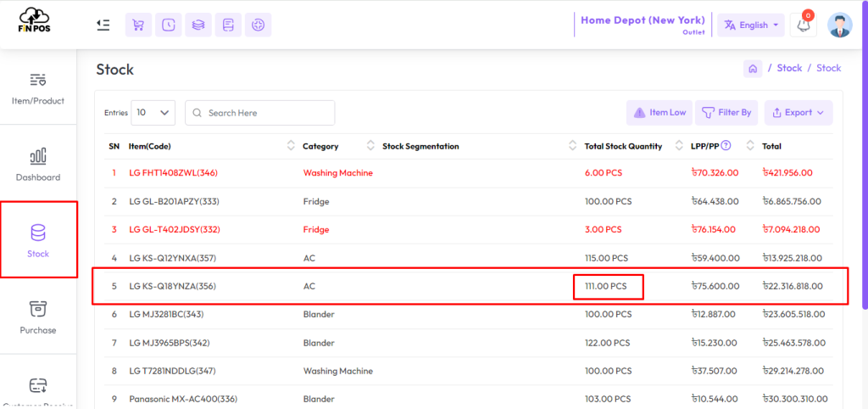868x409 pixels.
Task: Click the ৳75.600.00 price cell
Action: [x=715, y=287]
